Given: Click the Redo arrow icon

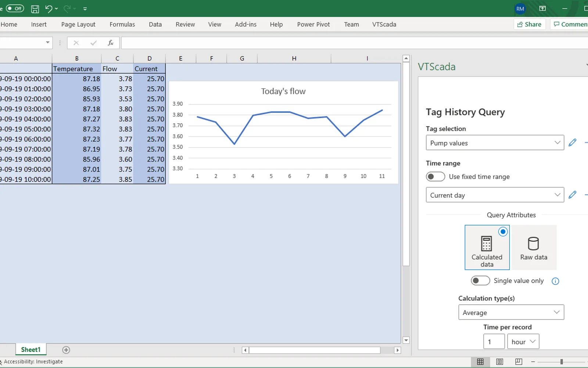Looking at the screenshot, I should [x=67, y=8].
